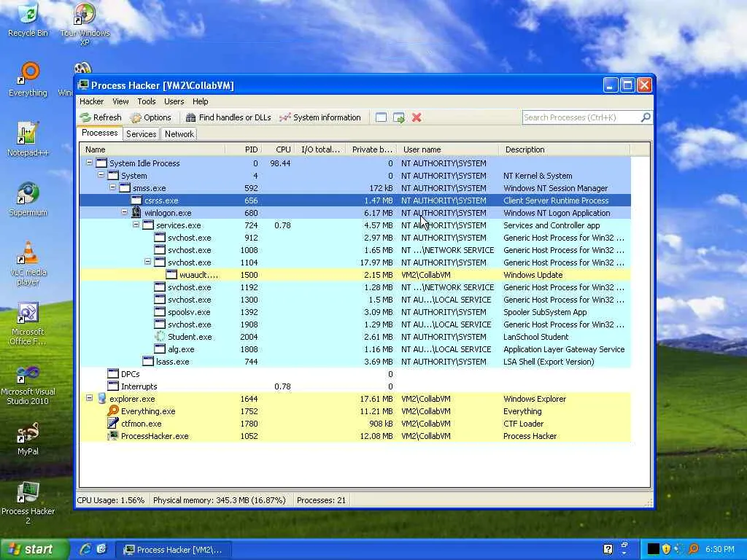Screen dimensions: 747x560
Task: Click the ctfmon.exe process icon
Action: tap(113, 424)
